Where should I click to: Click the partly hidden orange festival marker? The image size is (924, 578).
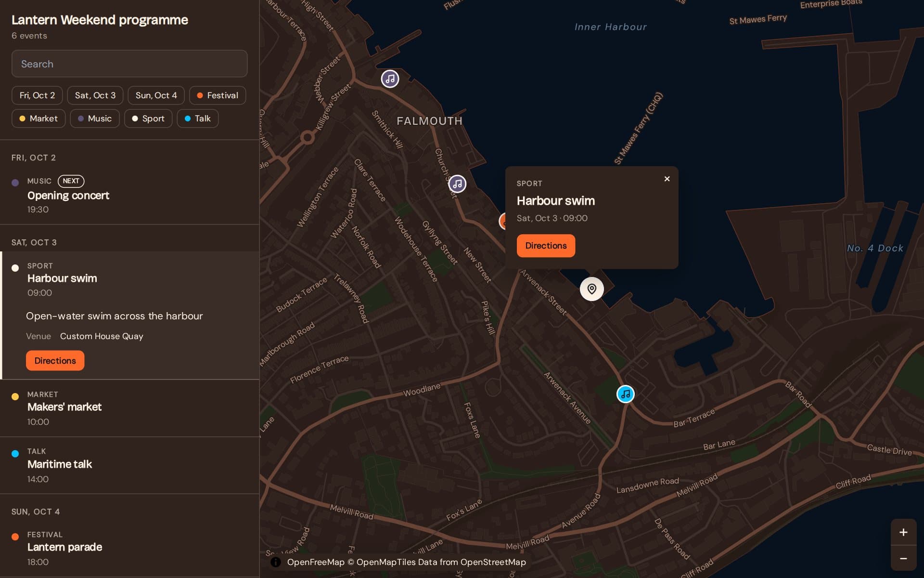(502, 221)
